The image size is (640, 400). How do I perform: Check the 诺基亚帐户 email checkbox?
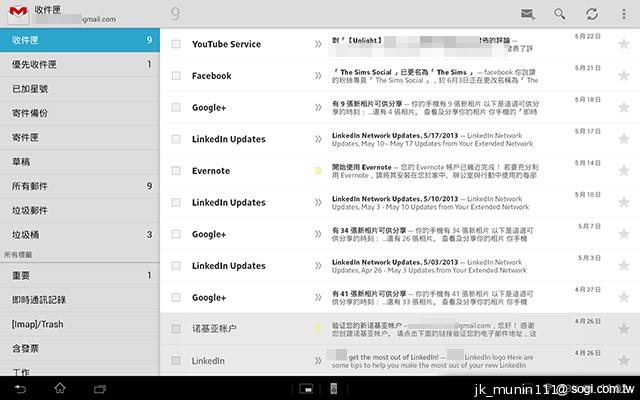(176, 329)
